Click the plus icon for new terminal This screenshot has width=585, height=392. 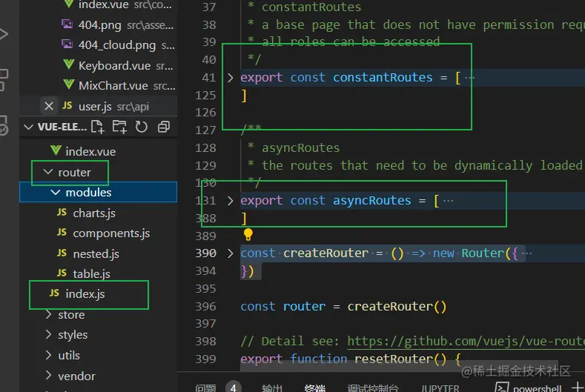tap(578, 387)
